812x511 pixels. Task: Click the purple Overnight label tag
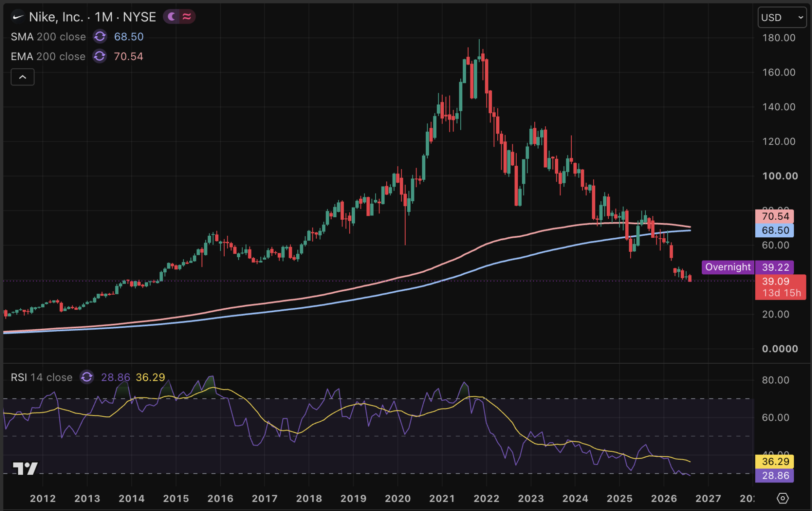(x=728, y=267)
